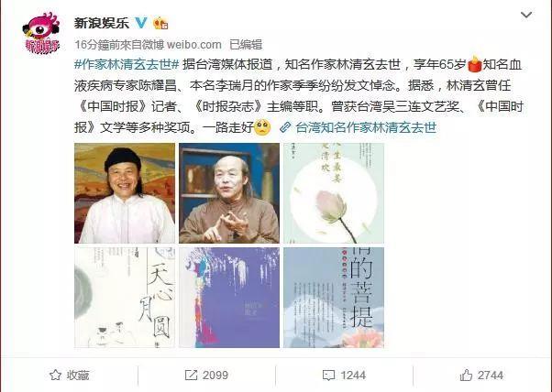Open the lotus flower book cover image
Screen dimensions: 552x392
pos(334,193)
